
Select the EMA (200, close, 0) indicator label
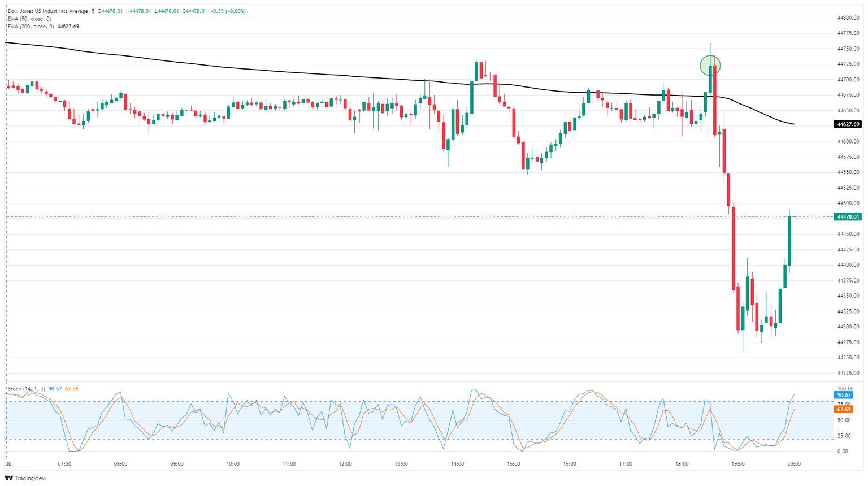coord(31,26)
